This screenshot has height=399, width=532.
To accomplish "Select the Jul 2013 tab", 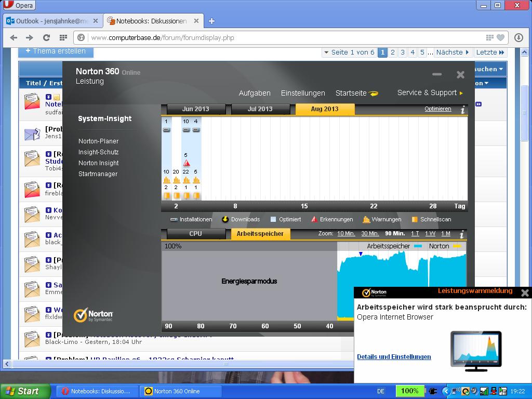I will point(260,109).
